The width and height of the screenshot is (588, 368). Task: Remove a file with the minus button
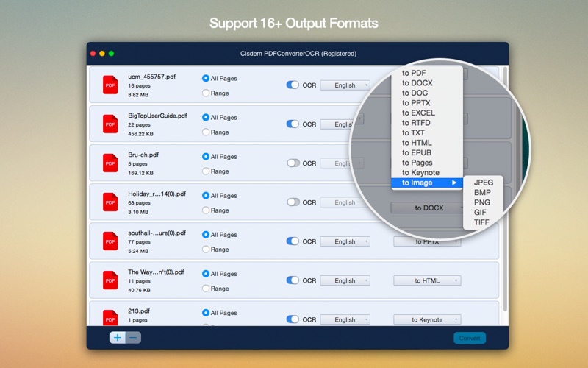(133, 338)
